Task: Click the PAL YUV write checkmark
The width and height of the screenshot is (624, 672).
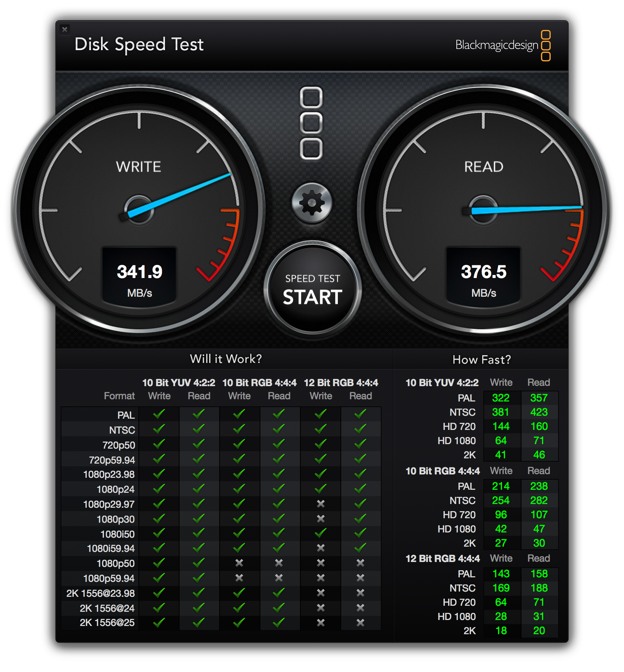Action: [159, 414]
